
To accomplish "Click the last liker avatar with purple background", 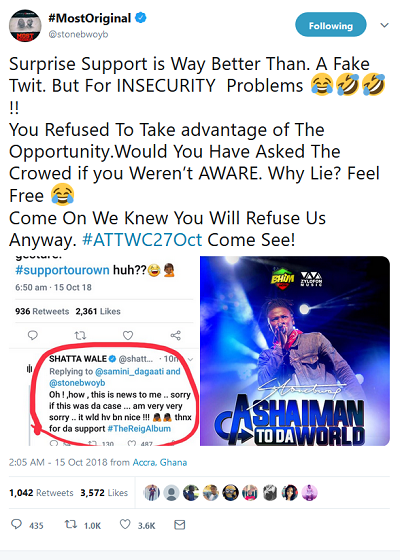I will [x=309, y=493].
